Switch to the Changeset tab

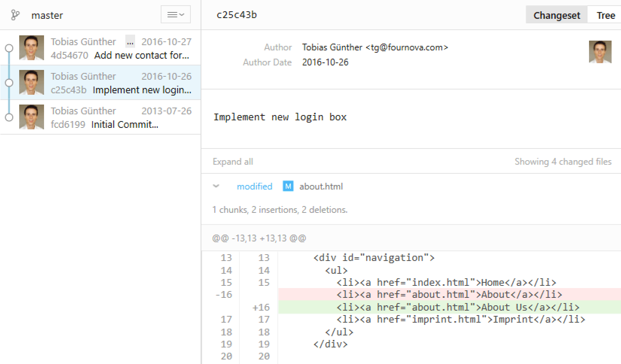(x=556, y=15)
